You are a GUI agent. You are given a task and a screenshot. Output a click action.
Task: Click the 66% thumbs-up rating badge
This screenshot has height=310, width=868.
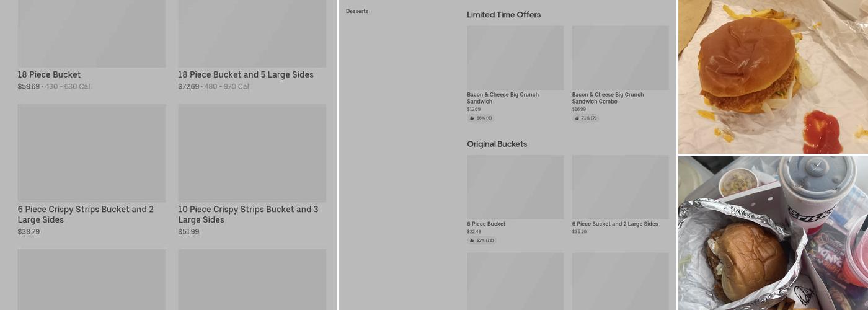point(480,118)
